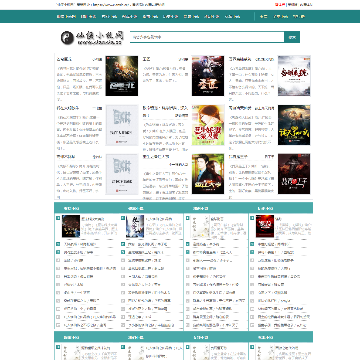Open the golden-title dark fantasy book cover

pyautogui.click(x=294, y=125)
